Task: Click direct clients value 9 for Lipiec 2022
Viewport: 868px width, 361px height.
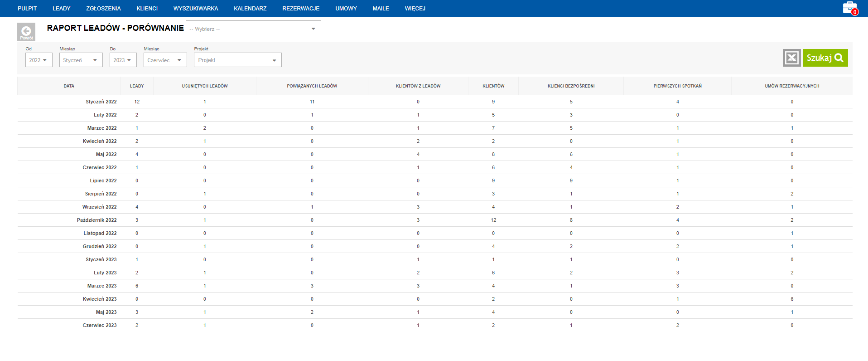Action: [x=571, y=181]
